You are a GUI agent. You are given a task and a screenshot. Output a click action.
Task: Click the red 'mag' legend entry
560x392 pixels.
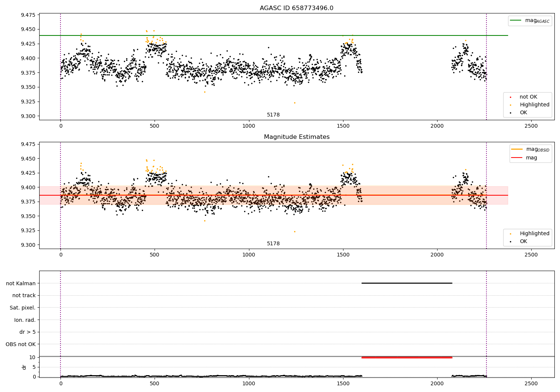tap(525, 158)
